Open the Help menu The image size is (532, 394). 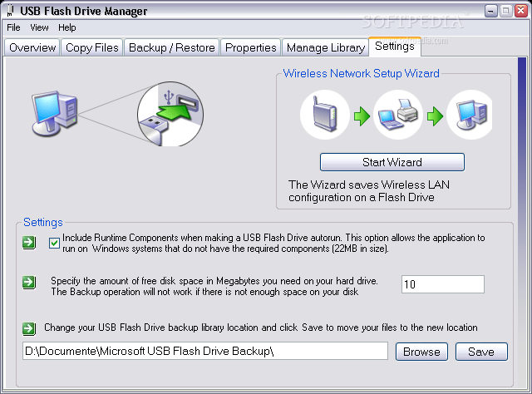[66, 27]
